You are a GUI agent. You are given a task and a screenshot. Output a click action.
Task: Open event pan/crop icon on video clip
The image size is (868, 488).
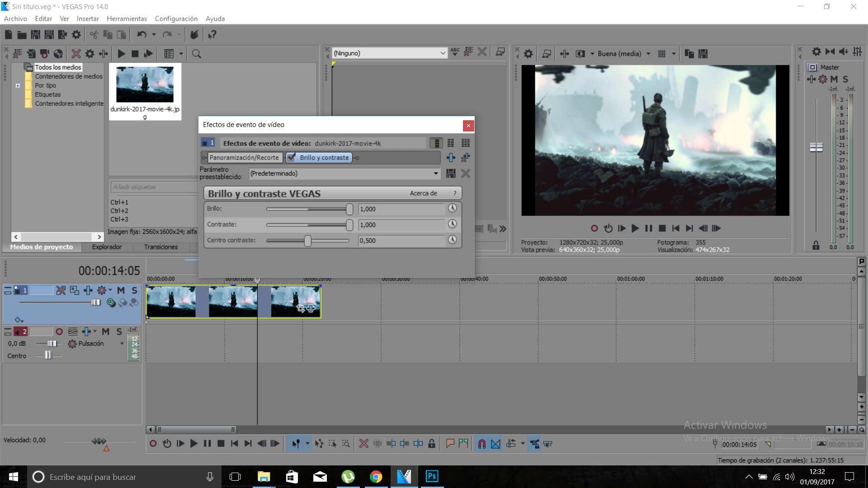[x=301, y=309]
